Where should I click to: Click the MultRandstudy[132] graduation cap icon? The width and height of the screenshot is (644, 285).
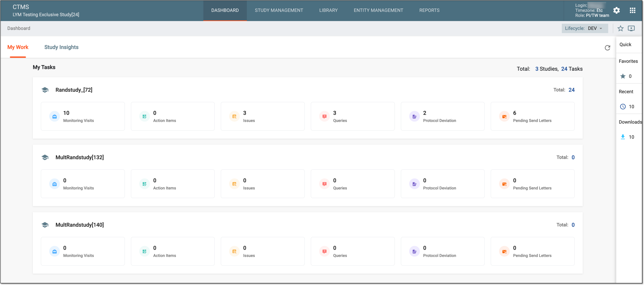coord(45,157)
